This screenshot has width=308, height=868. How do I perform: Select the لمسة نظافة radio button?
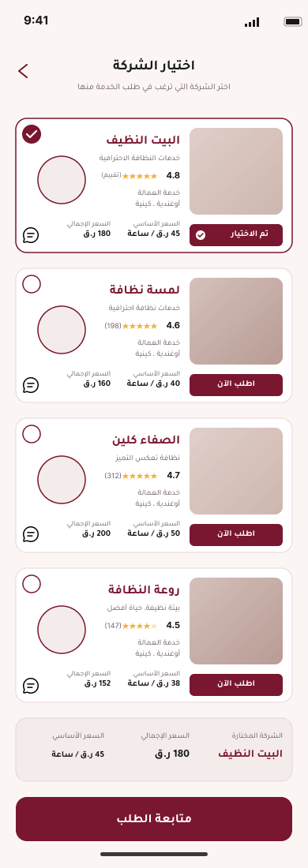coord(32,285)
